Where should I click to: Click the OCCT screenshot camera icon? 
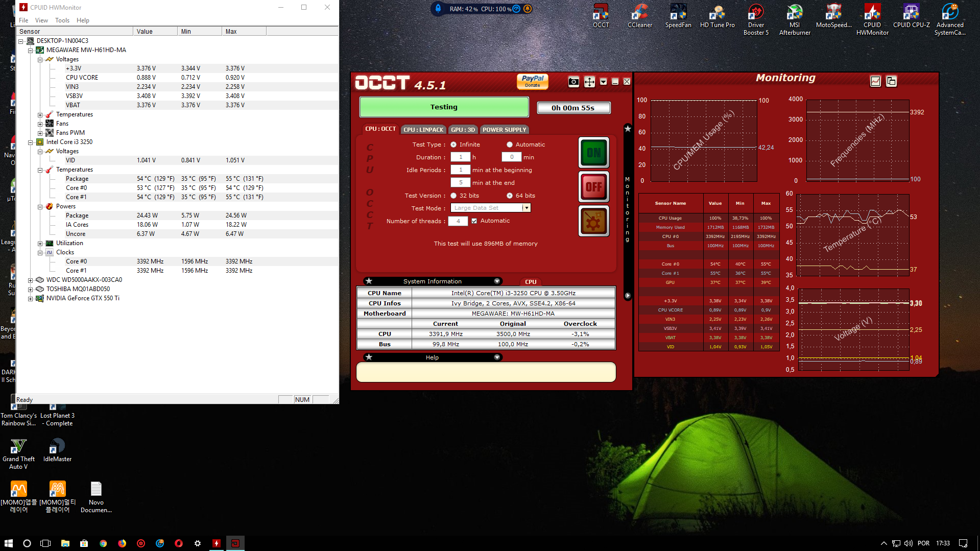click(573, 82)
